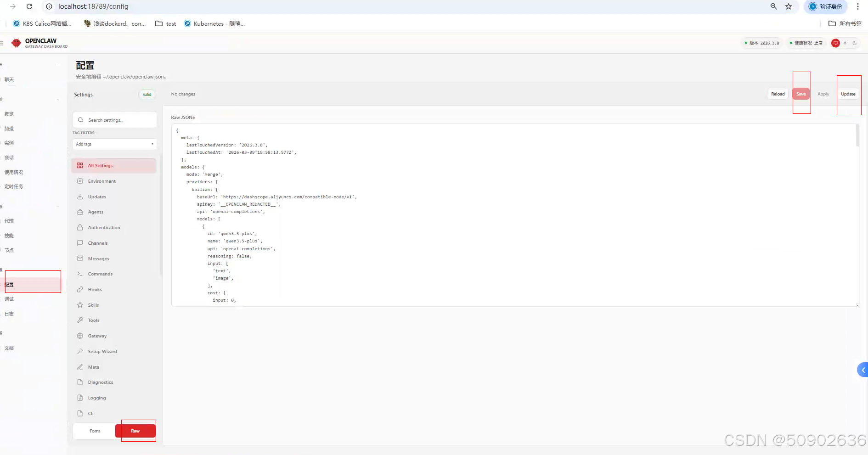Click the site info icon in address bar
Screen dimensions: 868x455
[x=49, y=6]
